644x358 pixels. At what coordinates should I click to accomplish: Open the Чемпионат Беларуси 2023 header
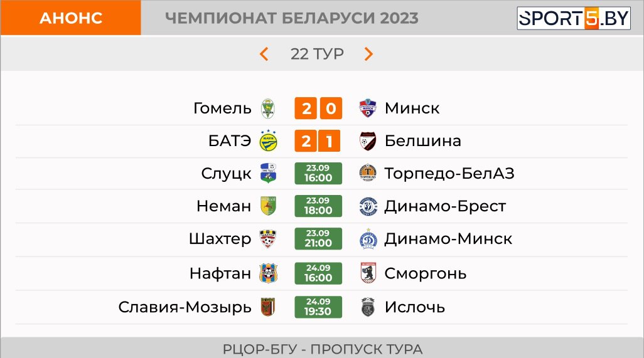tap(292, 18)
